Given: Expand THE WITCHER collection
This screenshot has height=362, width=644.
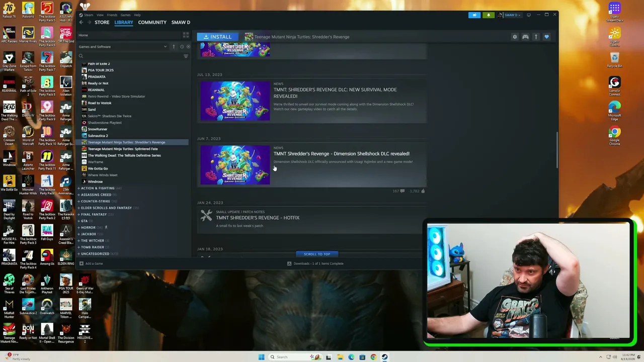Looking at the screenshot, I should pos(93,240).
